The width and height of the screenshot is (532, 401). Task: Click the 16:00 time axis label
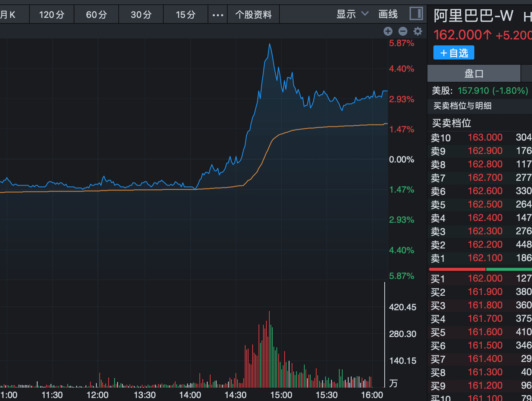pos(372,395)
